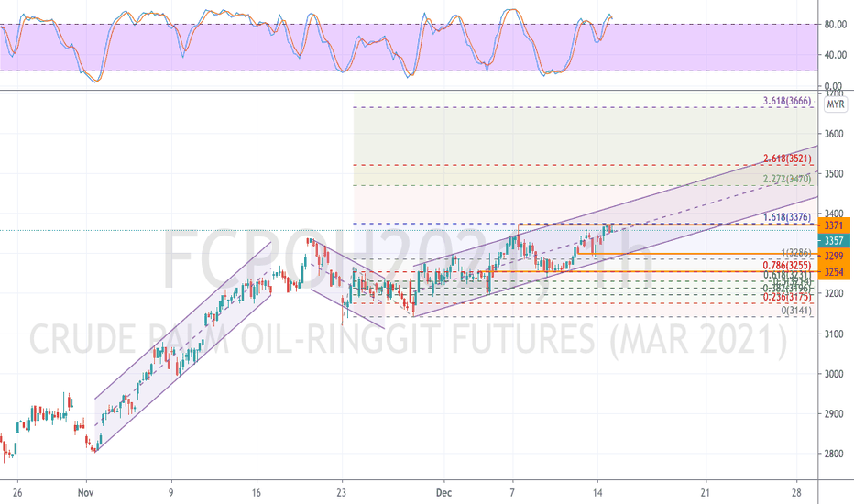Screen dimensions: 854x504
Task: Select the 2.272(3470) Fibonacci level label
Action: click(787, 179)
